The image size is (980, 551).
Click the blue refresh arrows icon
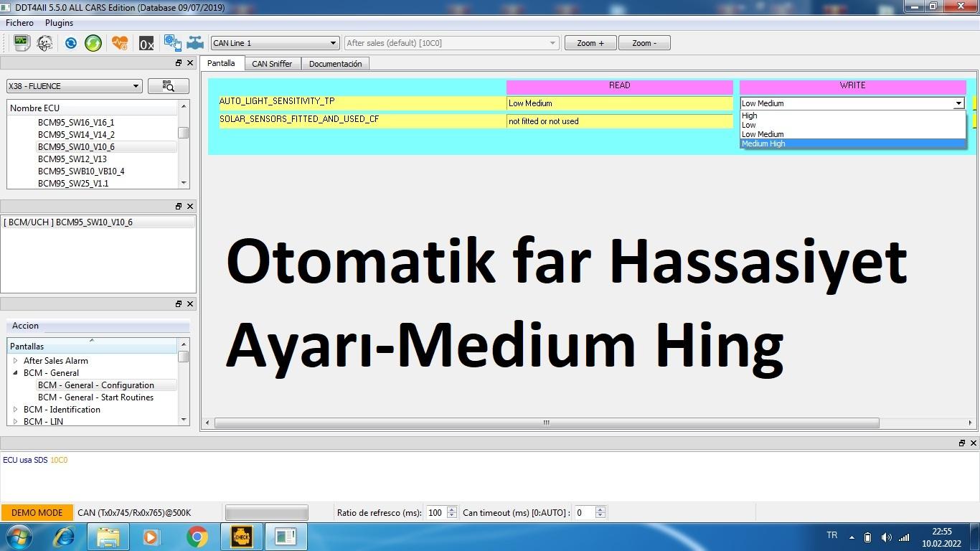(x=70, y=43)
